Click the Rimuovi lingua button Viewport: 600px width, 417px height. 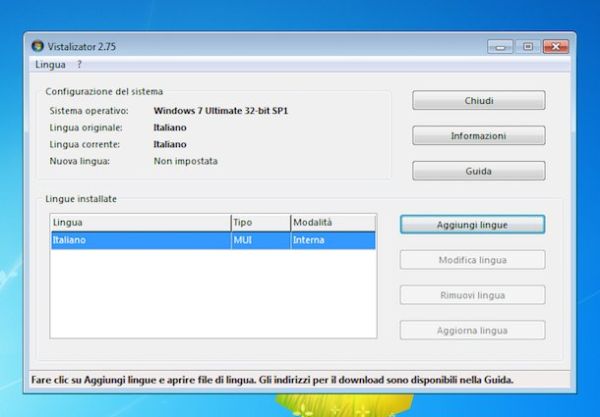(472, 295)
